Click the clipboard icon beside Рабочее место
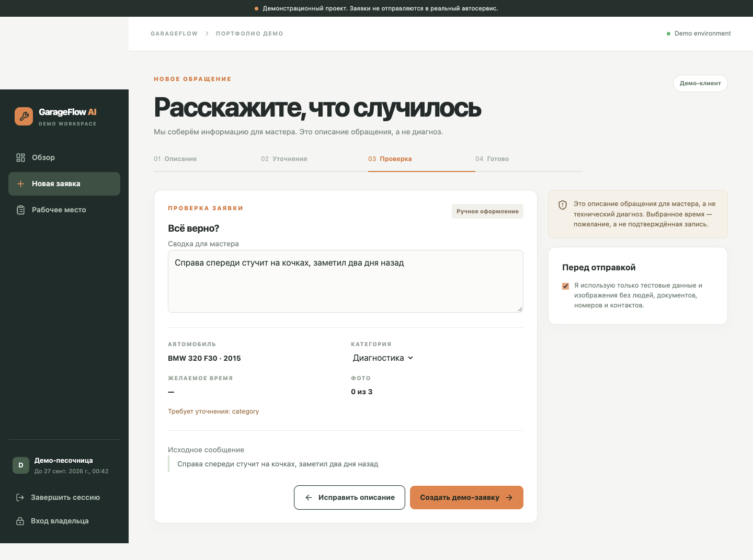The width and height of the screenshot is (753, 560). coord(21,210)
